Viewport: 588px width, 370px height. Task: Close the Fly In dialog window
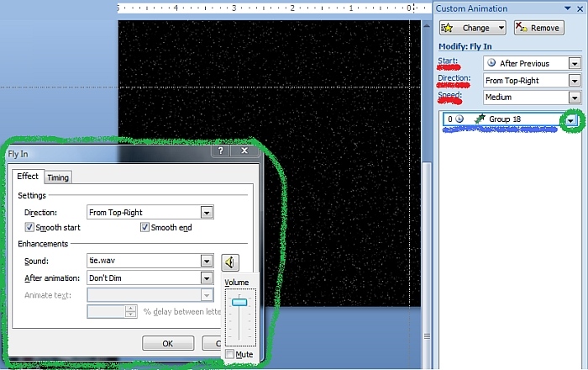(x=244, y=151)
